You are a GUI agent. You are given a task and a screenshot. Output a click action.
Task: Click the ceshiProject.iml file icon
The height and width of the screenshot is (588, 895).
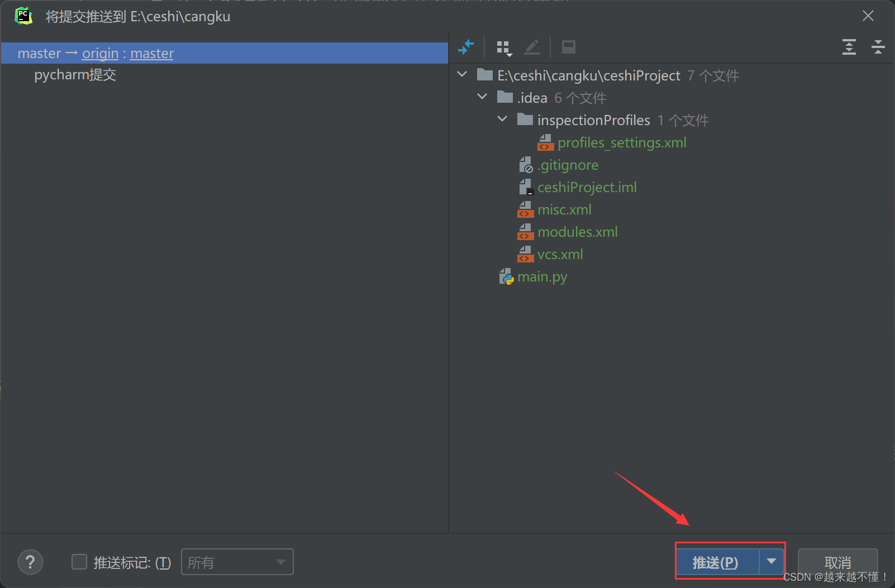[x=526, y=188]
